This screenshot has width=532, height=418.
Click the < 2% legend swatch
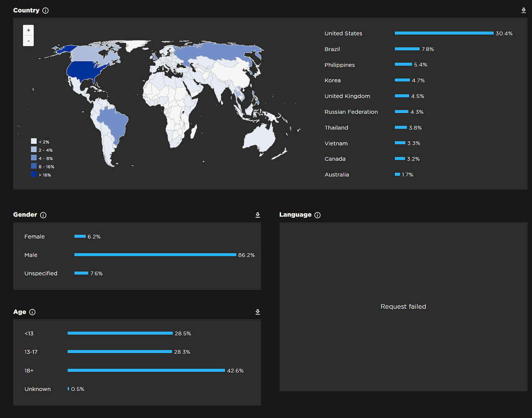tap(34, 141)
